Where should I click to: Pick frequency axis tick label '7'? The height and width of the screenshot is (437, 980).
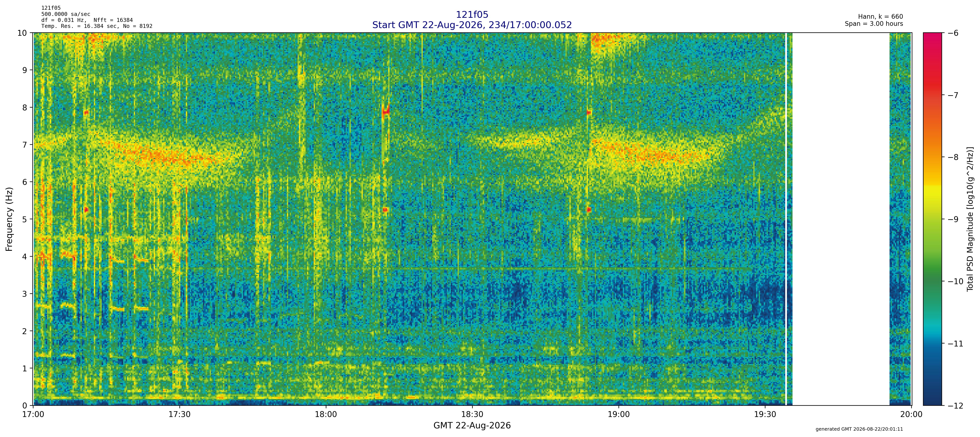click(25, 145)
